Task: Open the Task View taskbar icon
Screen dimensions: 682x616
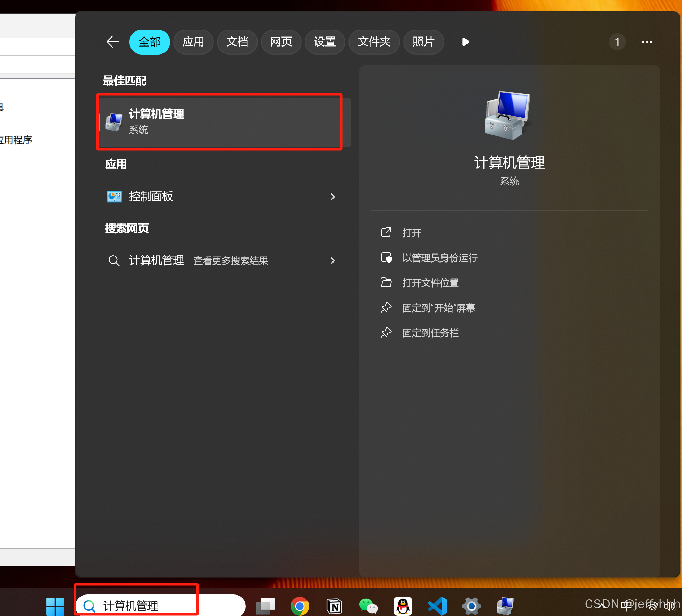Action: coord(266,606)
